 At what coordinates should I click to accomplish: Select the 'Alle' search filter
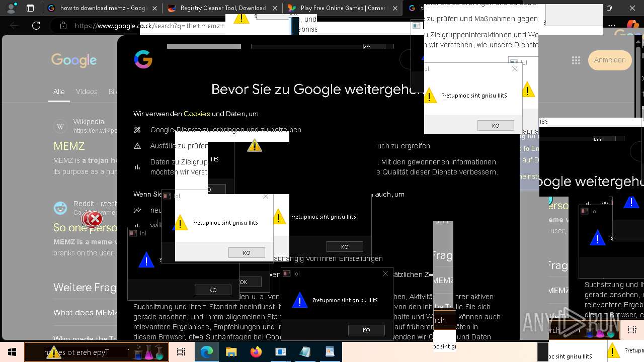59,92
